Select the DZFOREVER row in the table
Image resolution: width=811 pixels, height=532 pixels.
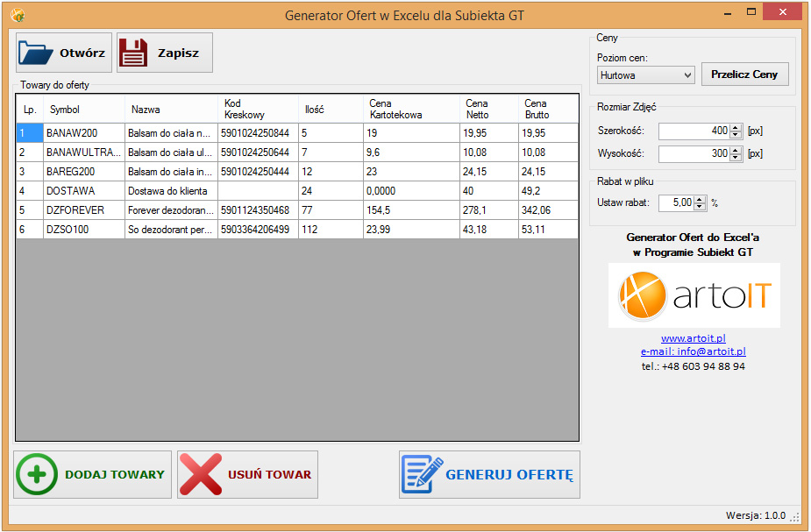83,210
